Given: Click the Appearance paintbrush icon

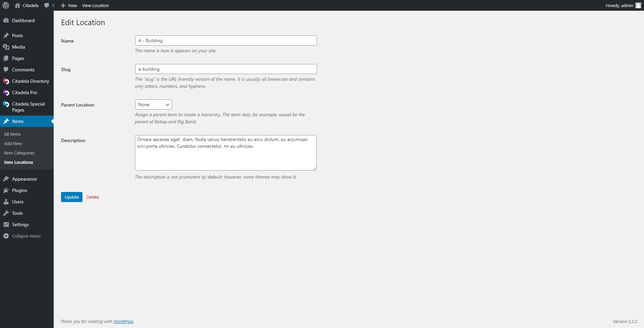Looking at the screenshot, I should [x=6, y=179].
